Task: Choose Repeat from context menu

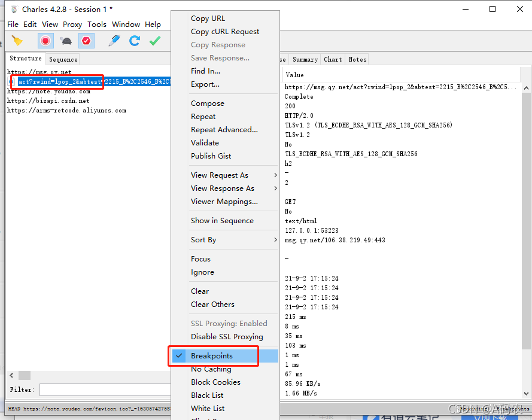Action: pyautogui.click(x=225, y=116)
